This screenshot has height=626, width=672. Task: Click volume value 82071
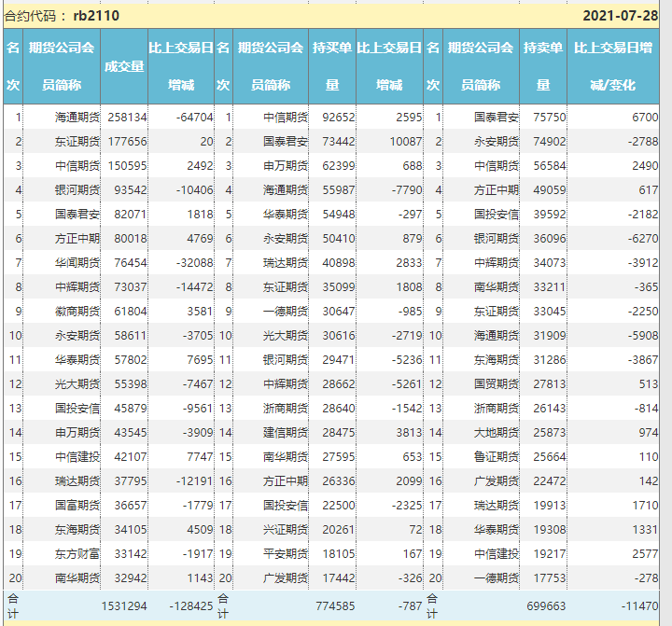pos(131,215)
